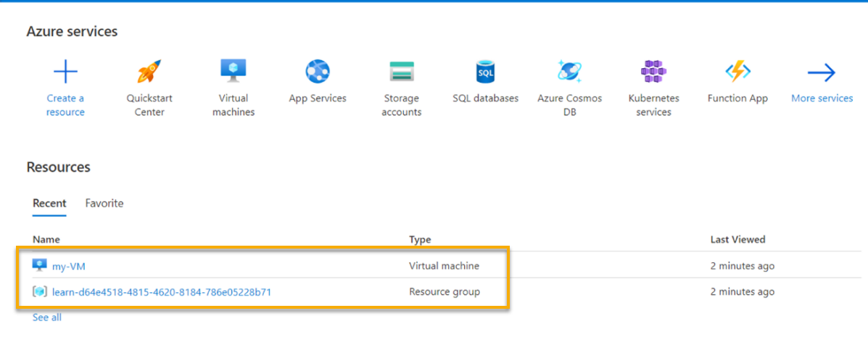
Task: Click the Azure services heading
Action: [x=72, y=31]
